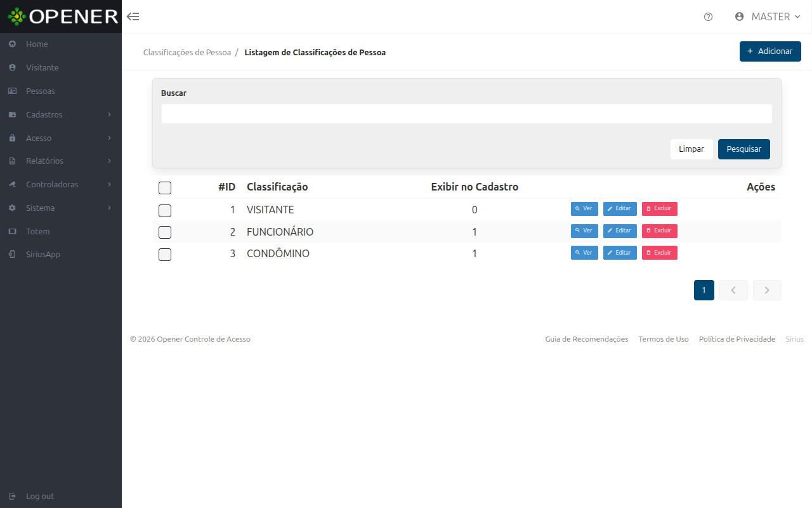The width and height of the screenshot is (812, 508).
Task: Click the Sistema gear icon
Action: click(x=12, y=208)
